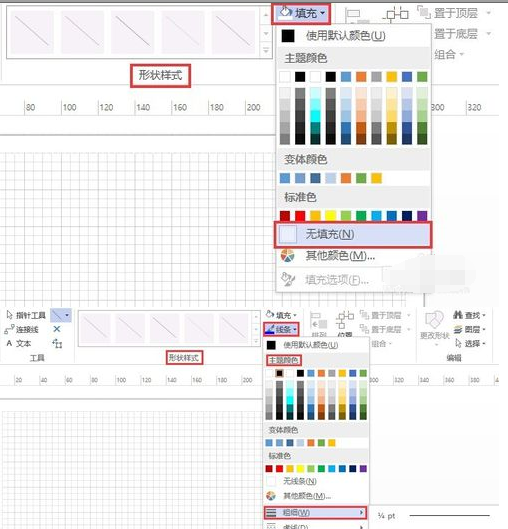
Task: Pick purple standard color in the line menu
Action: (363, 469)
